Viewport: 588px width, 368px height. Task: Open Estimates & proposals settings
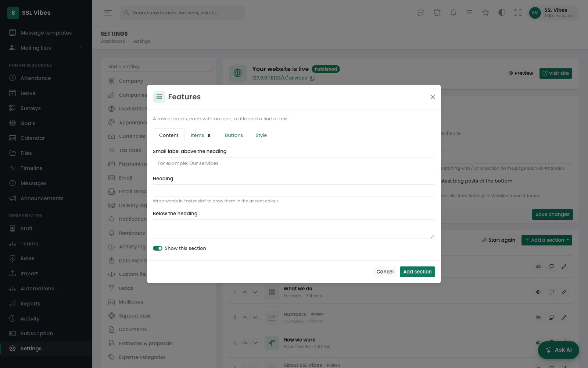tap(158, 343)
